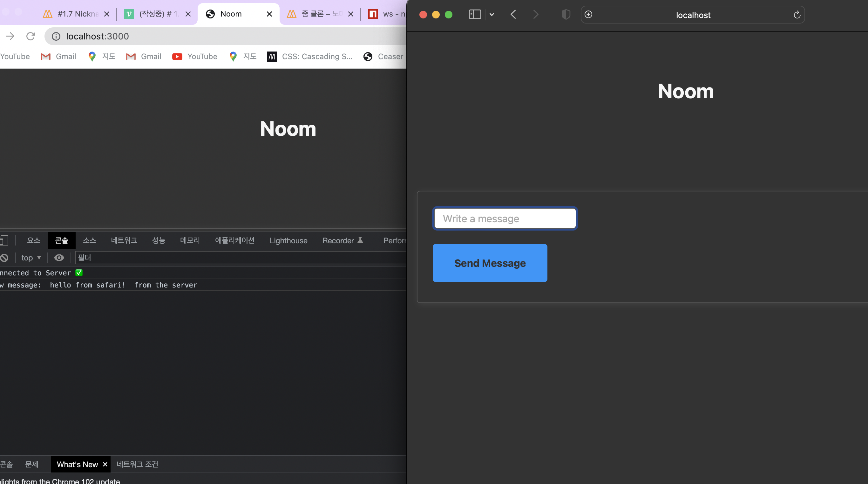This screenshot has width=868, height=484.
Task: Click the Send Message button
Action: point(490,263)
